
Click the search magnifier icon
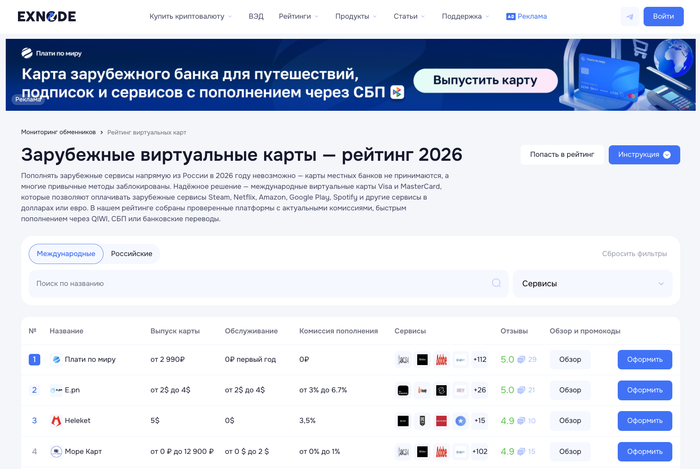coord(496,283)
